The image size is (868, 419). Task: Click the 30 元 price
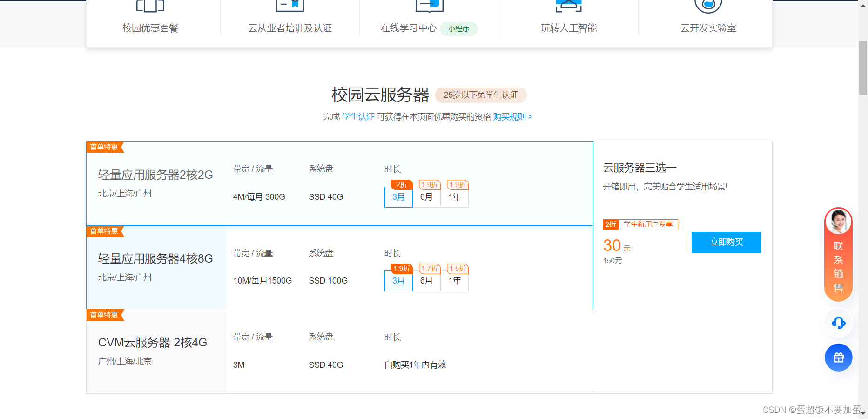point(617,245)
